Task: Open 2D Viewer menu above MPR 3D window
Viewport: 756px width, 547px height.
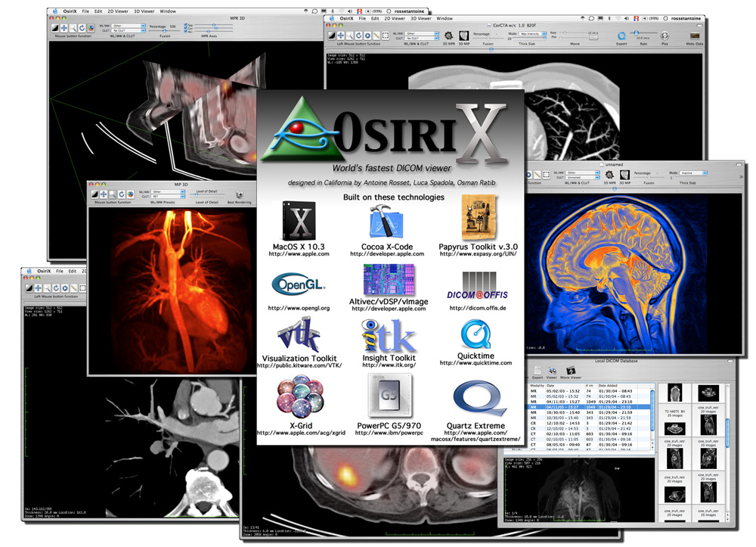Action: [118, 11]
